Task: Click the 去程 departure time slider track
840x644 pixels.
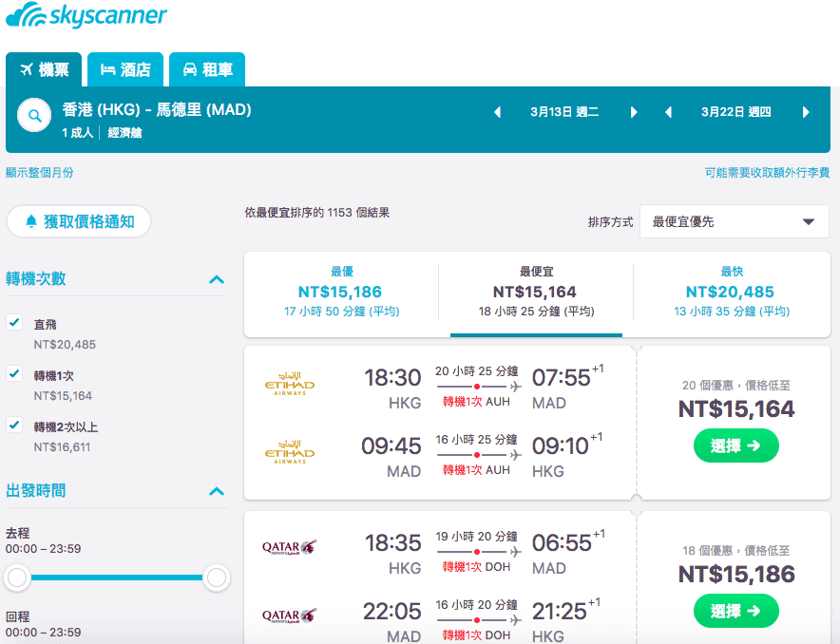Action: point(117,578)
